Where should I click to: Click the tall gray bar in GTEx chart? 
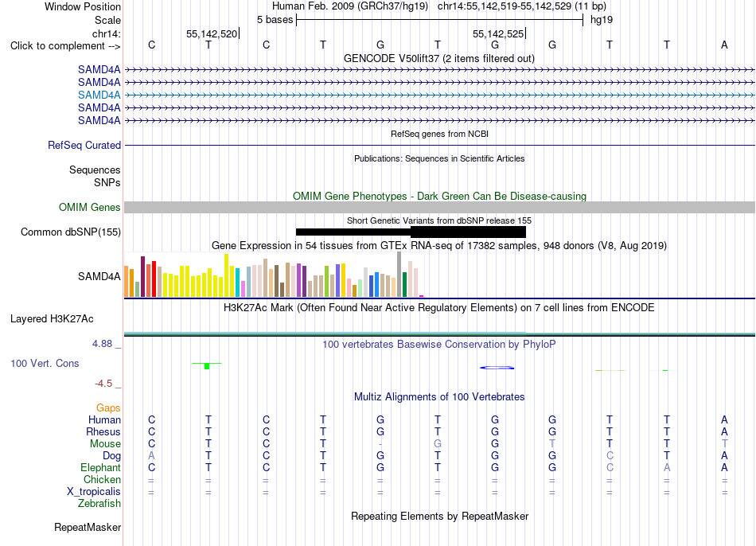tap(399, 274)
